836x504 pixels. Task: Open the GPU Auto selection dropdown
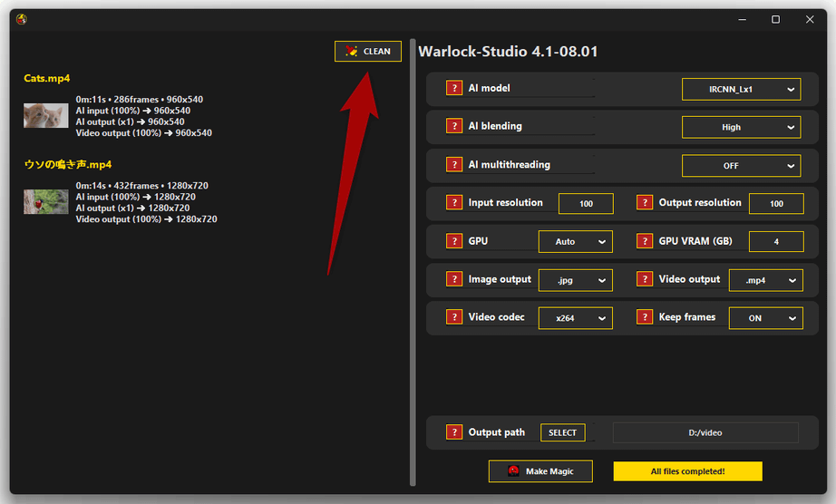click(x=576, y=242)
